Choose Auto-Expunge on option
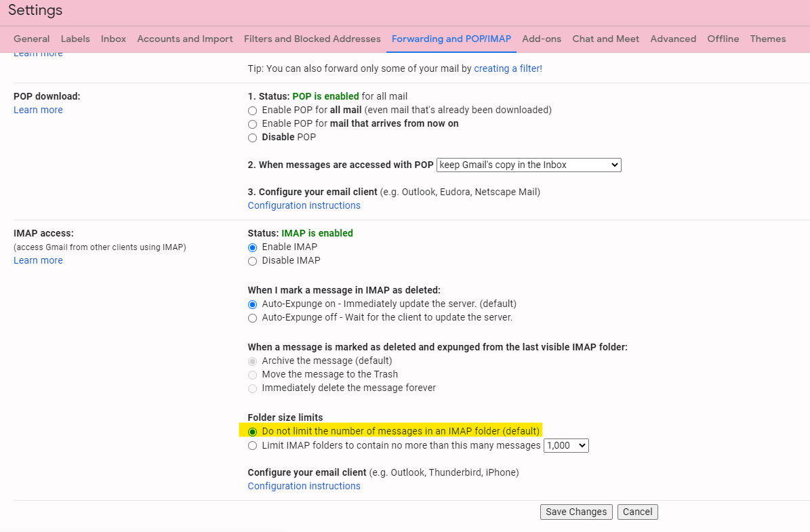 coord(252,304)
